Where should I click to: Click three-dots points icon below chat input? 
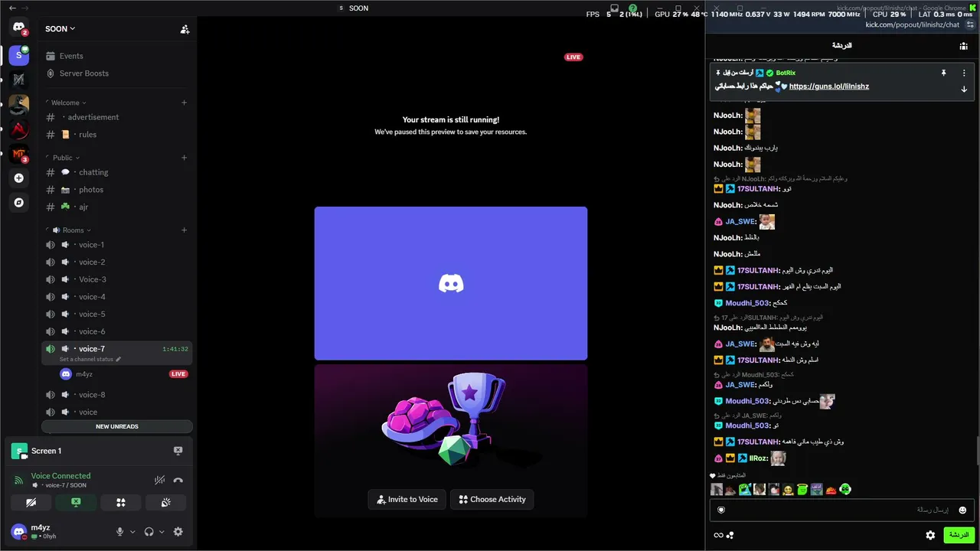(x=730, y=536)
